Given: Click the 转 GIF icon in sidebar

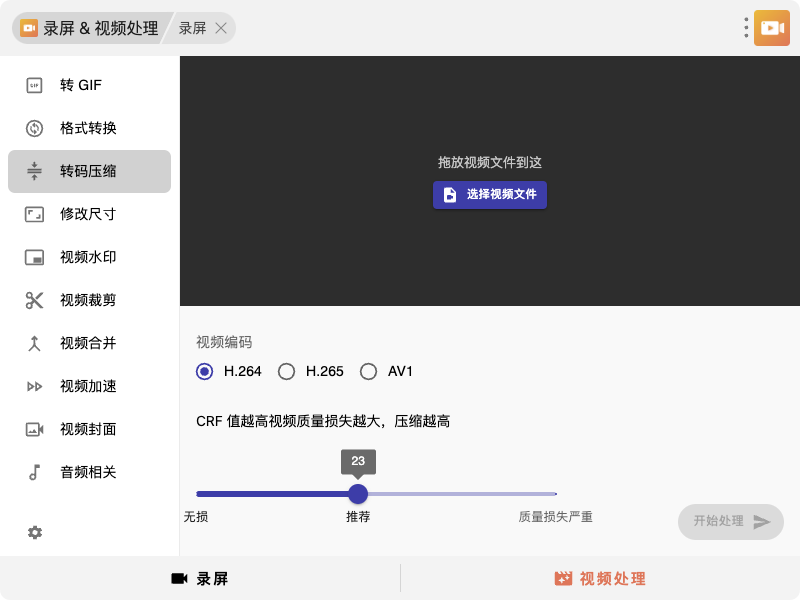Looking at the screenshot, I should point(34,85).
